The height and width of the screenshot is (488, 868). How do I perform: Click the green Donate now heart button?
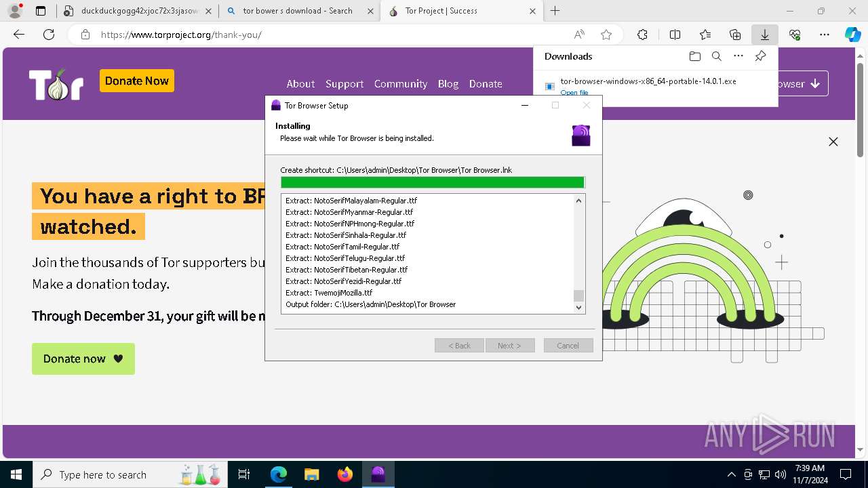click(83, 359)
